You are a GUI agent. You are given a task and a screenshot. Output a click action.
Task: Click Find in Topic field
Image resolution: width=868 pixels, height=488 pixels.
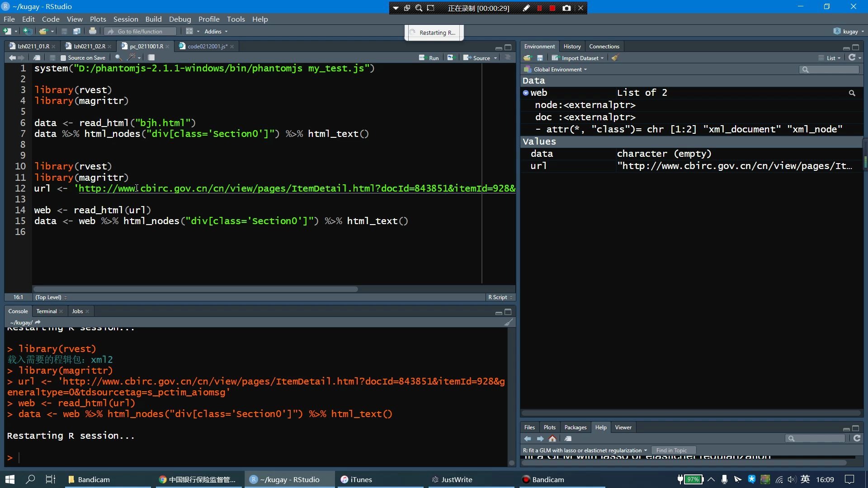(x=674, y=450)
